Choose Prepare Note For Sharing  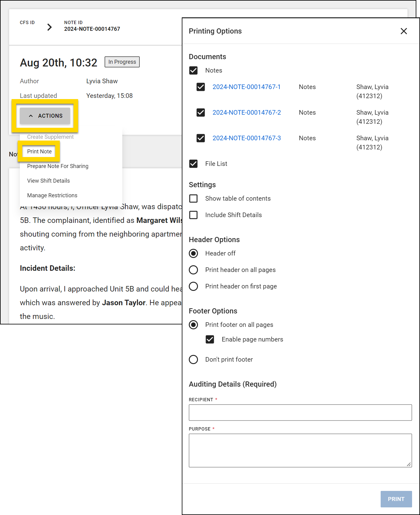click(58, 166)
